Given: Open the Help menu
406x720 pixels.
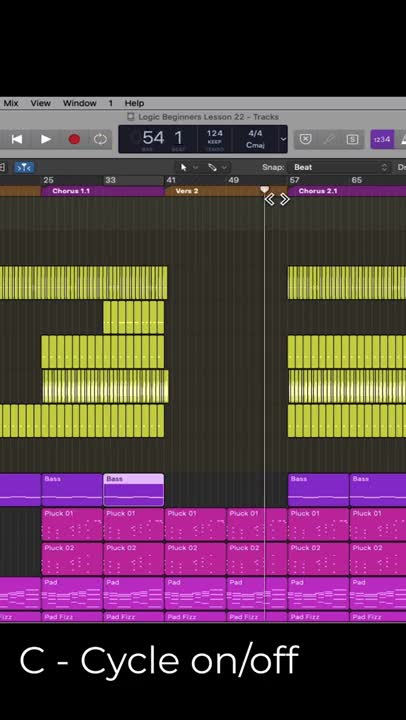Looking at the screenshot, I should (x=134, y=103).
